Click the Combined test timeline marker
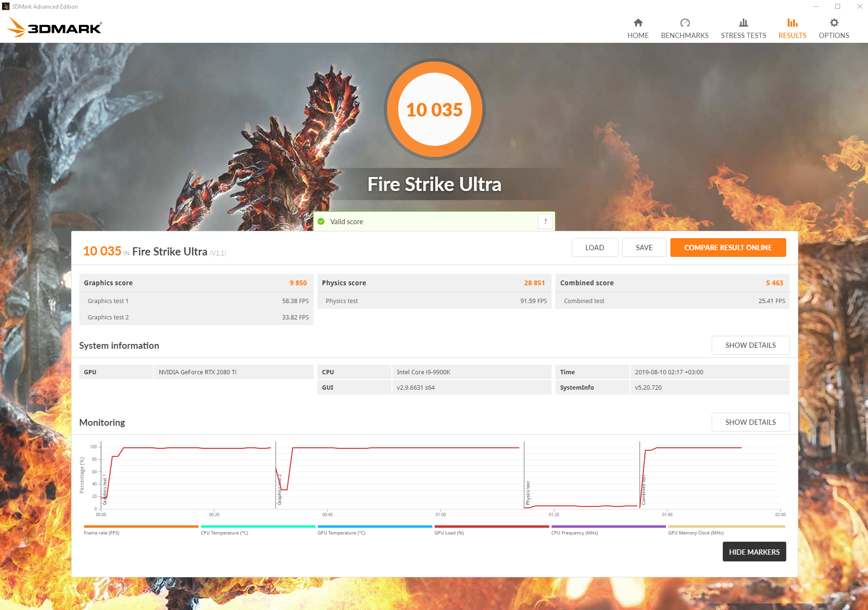The width and height of the screenshot is (868, 610). point(643,491)
